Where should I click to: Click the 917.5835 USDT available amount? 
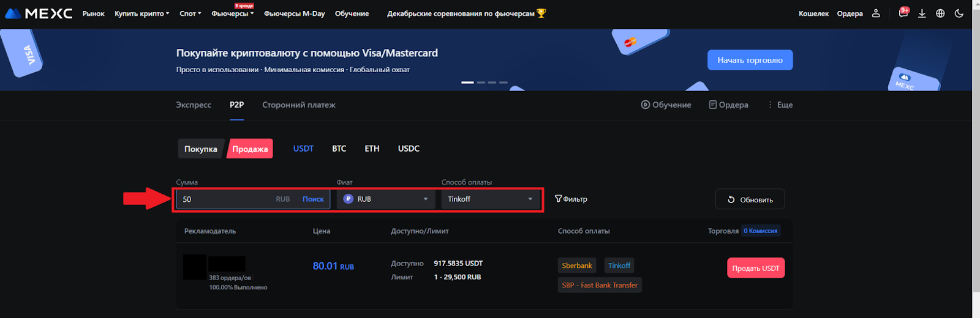pyautogui.click(x=458, y=263)
